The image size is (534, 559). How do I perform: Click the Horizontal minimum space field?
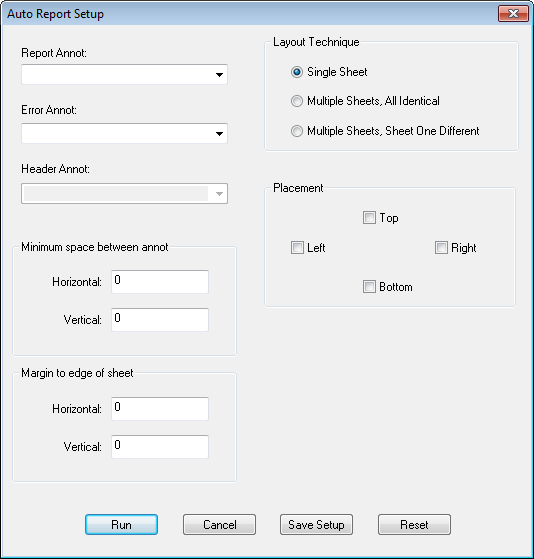[x=160, y=282]
